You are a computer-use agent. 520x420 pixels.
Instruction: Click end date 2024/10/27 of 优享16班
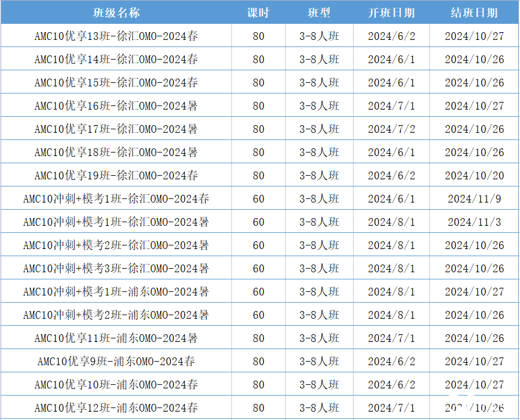coord(474,105)
